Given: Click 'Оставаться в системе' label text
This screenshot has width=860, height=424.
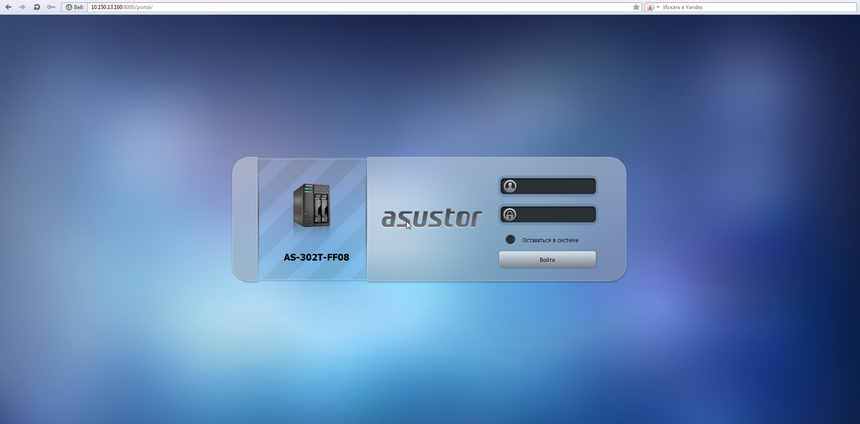Looking at the screenshot, I should coord(550,240).
